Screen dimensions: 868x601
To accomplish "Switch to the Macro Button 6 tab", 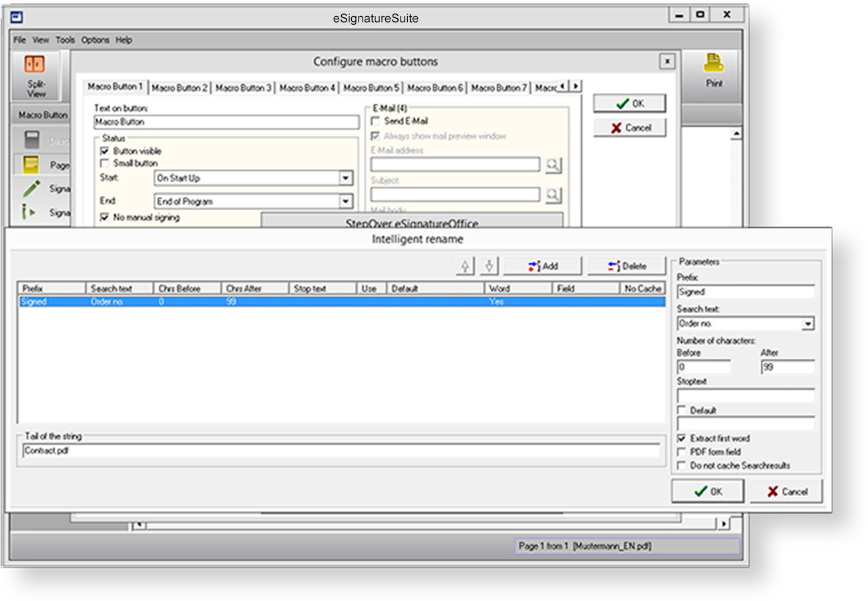I will 435,87.
